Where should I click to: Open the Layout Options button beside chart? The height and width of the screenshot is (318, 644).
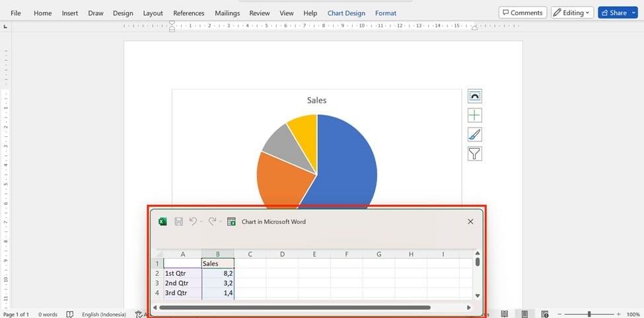click(x=475, y=96)
